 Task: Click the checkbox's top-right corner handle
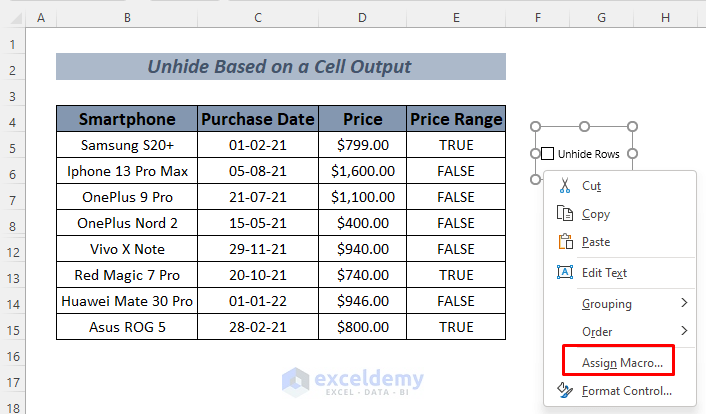[633, 127]
